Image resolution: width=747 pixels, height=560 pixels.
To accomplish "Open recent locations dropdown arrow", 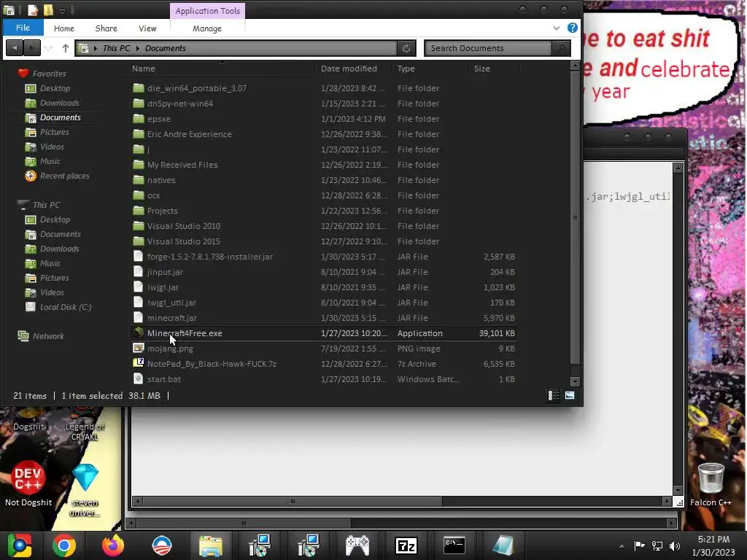I will point(48,48).
